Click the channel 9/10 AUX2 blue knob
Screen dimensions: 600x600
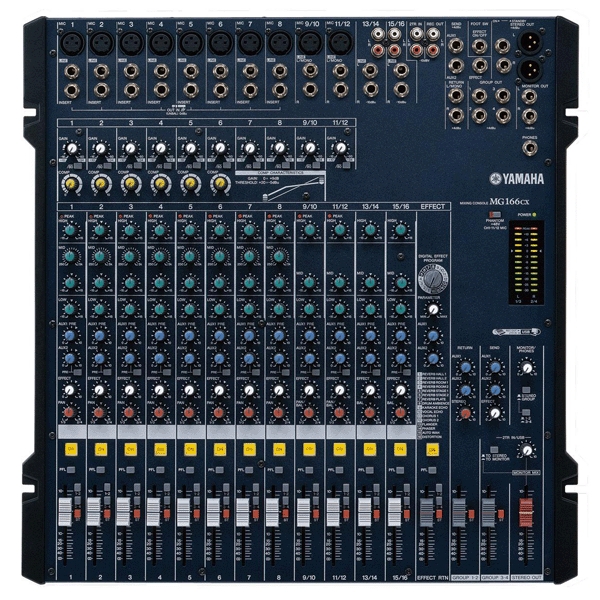coord(309,359)
